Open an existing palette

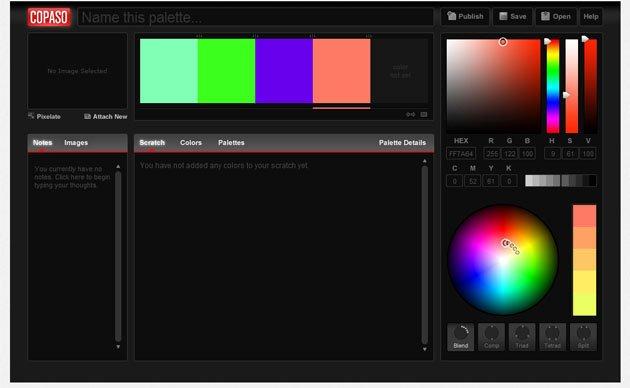click(x=556, y=16)
